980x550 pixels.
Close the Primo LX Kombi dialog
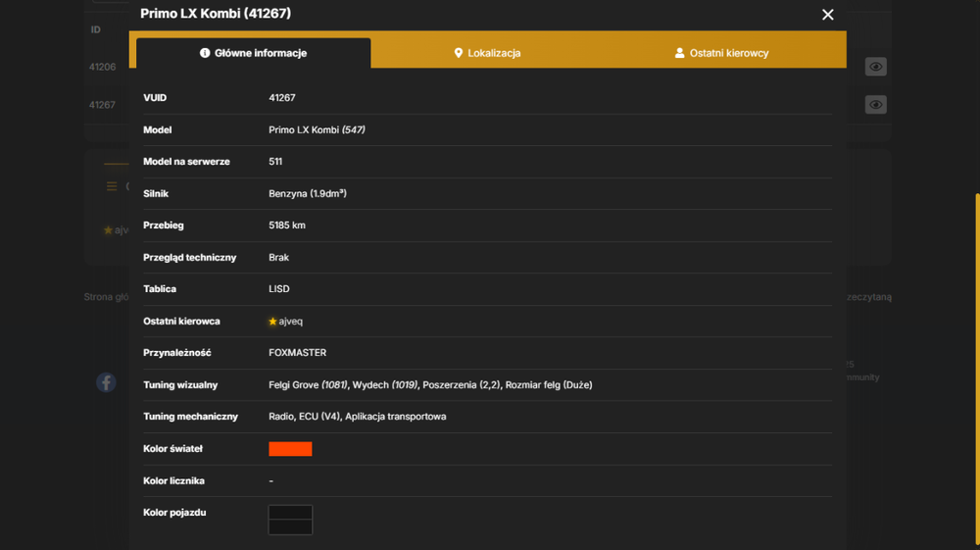(x=827, y=15)
